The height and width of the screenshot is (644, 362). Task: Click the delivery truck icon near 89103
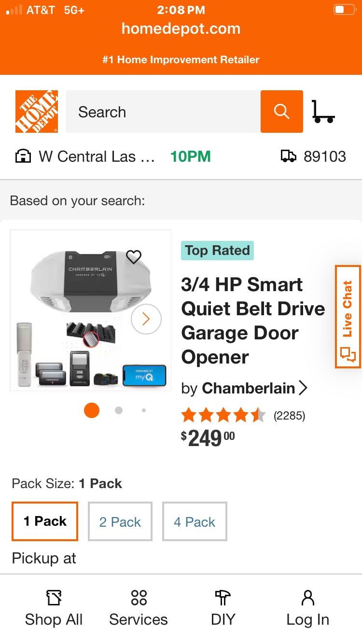point(288,156)
